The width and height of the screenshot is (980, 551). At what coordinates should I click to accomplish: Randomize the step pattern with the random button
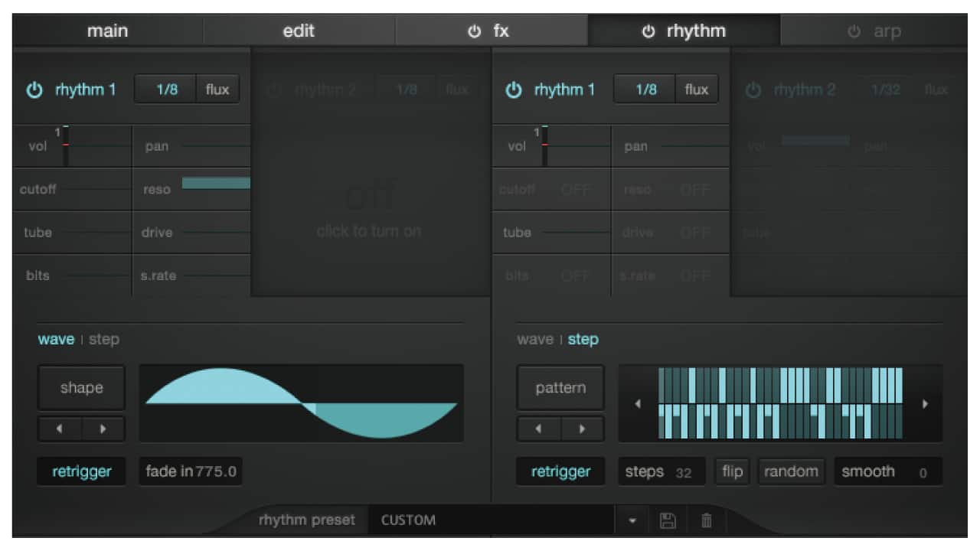tap(791, 471)
